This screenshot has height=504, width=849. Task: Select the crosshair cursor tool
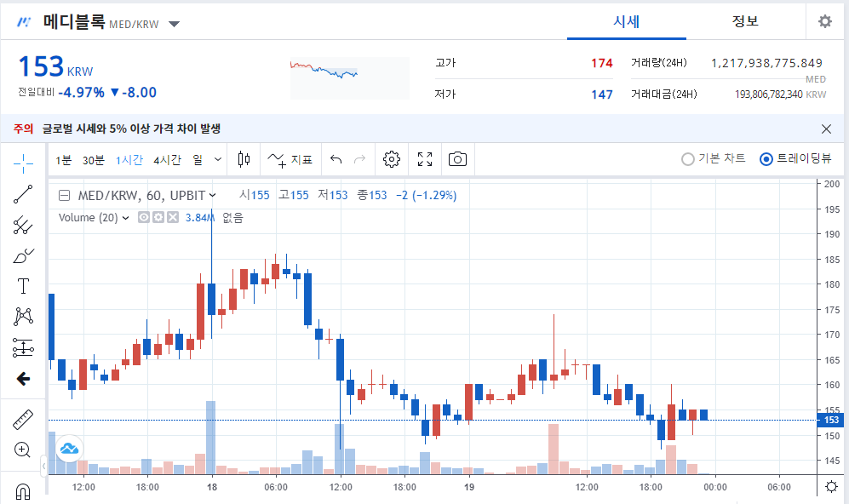click(23, 163)
